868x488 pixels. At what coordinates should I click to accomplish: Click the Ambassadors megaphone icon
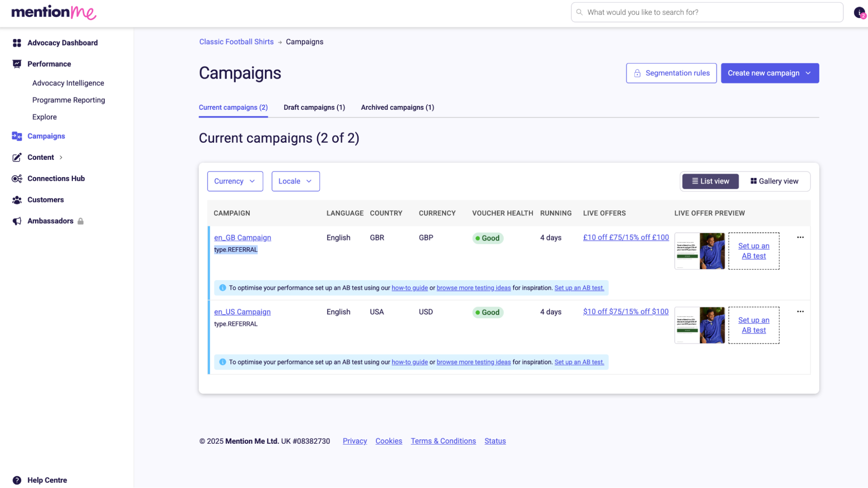click(17, 221)
